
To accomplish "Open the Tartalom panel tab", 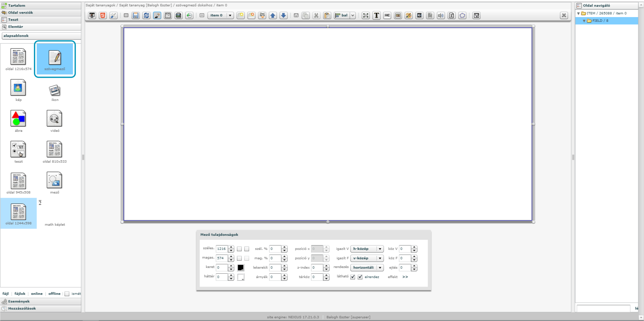I will (x=16, y=5).
